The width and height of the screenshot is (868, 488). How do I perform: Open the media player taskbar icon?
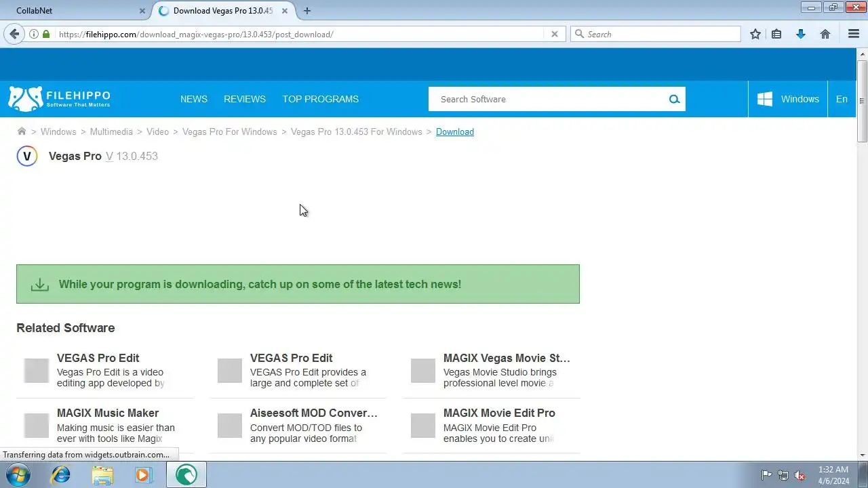tap(143, 475)
